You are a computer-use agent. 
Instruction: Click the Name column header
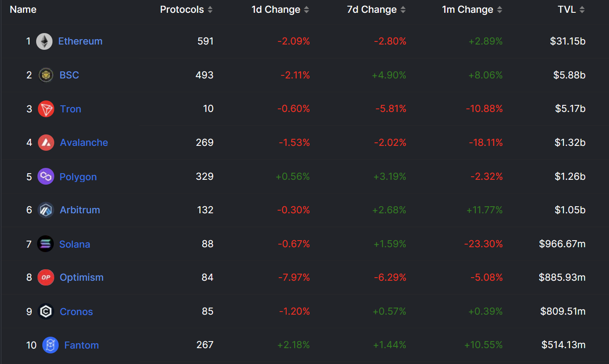coord(23,10)
